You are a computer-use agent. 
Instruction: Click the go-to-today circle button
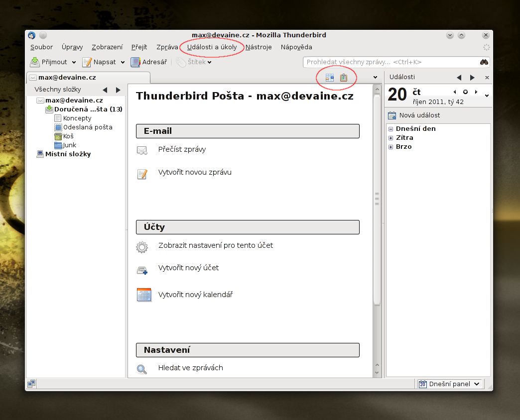click(465, 92)
